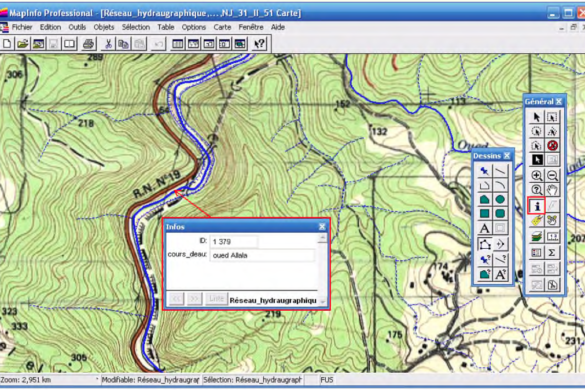Select the Info 'i' tool

(x=536, y=206)
